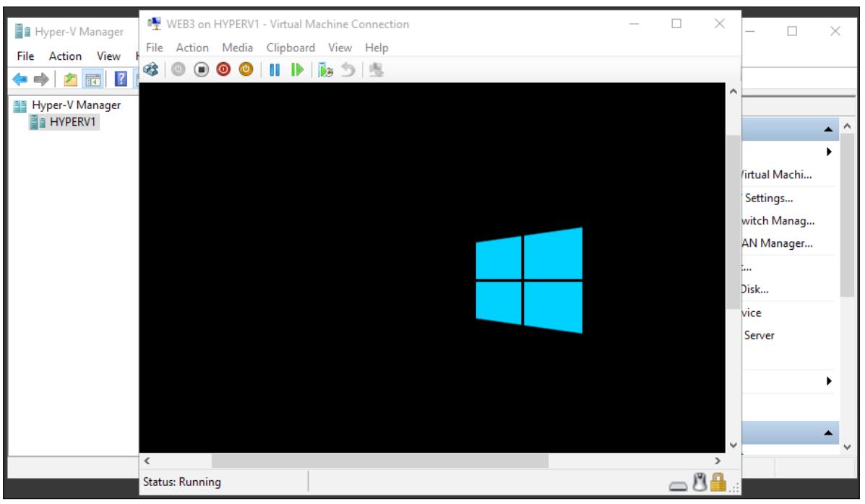Image resolution: width=865 pixels, height=504 pixels.
Task: Open Action menu in VM Connection window
Action: (192, 48)
